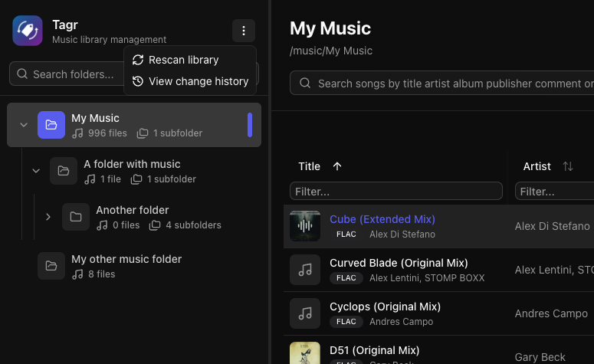This screenshot has height=364, width=594.
Task: Collapse A folder with music chevron
Action: (36, 171)
